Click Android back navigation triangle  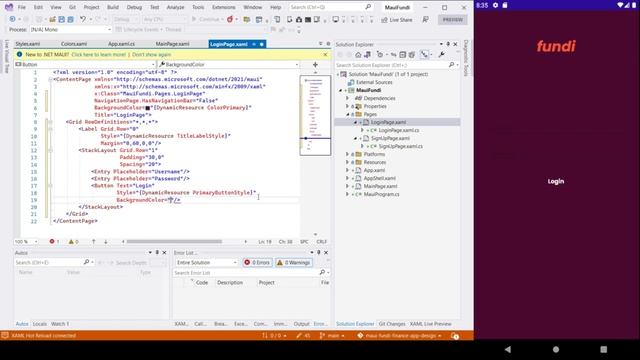coord(508,349)
